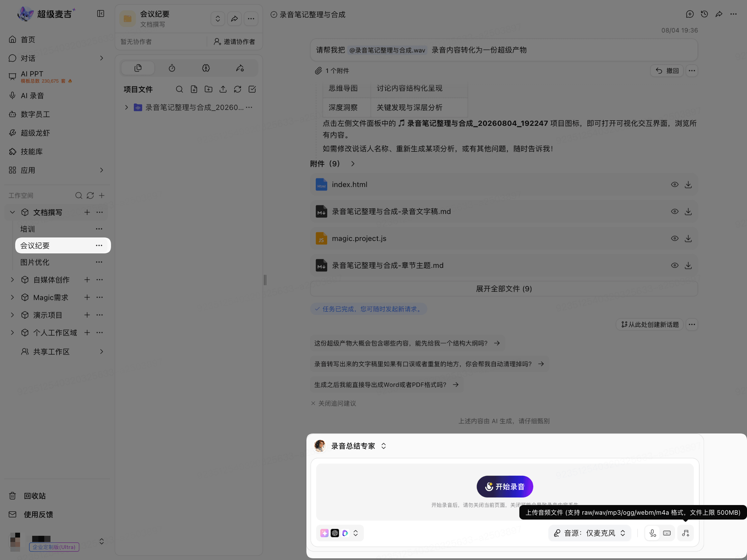Click 从此处创建新话题

tap(650, 325)
